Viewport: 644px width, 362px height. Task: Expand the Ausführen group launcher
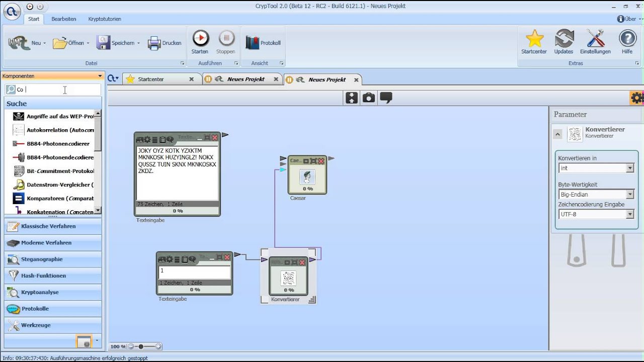(236, 63)
